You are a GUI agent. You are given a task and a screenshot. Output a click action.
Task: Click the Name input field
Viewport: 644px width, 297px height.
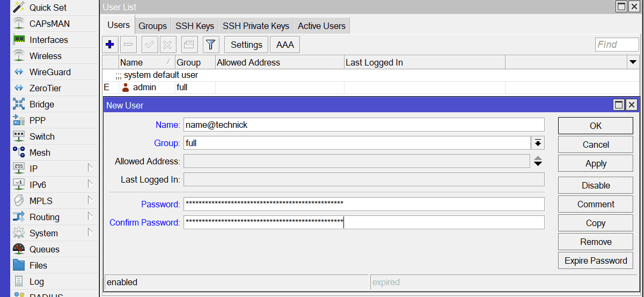pos(364,125)
